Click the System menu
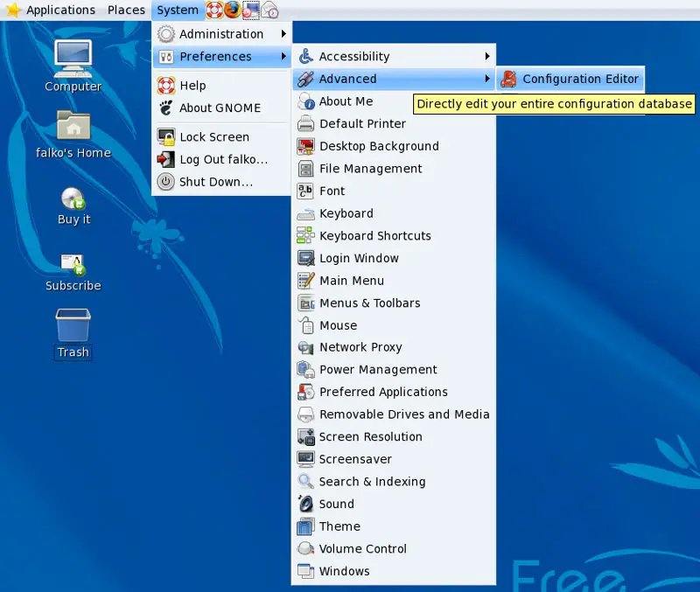The image size is (700, 592). [x=178, y=10]
